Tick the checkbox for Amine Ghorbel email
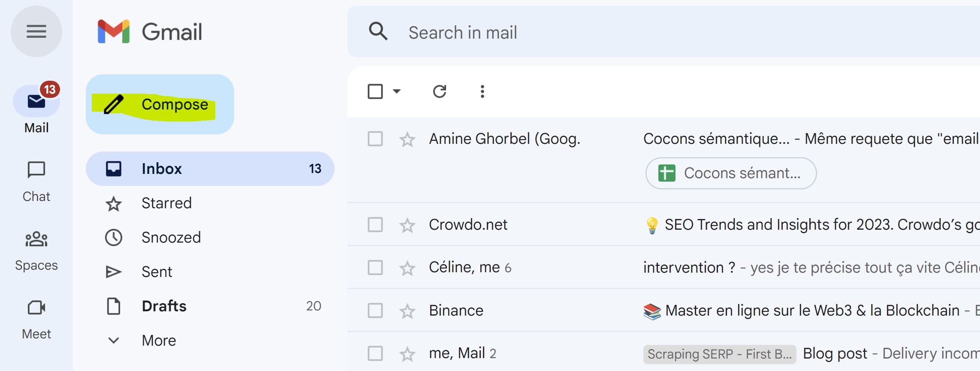 (x=375, y=139)
